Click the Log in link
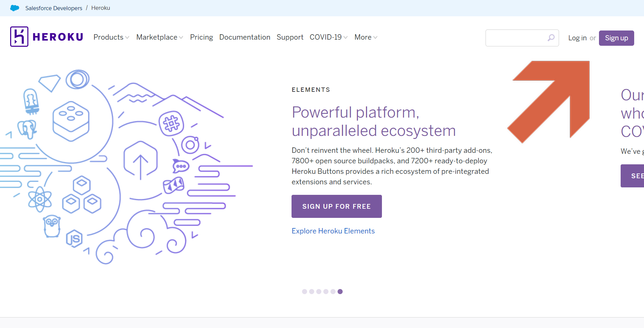Screen dimensions: 644x328 [x=577, y=38]
